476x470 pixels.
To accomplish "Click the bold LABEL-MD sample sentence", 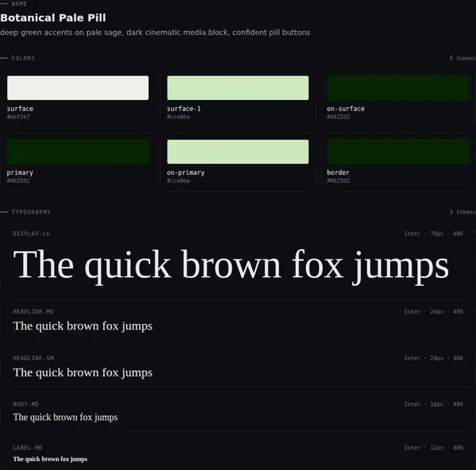I will point(50,459).
